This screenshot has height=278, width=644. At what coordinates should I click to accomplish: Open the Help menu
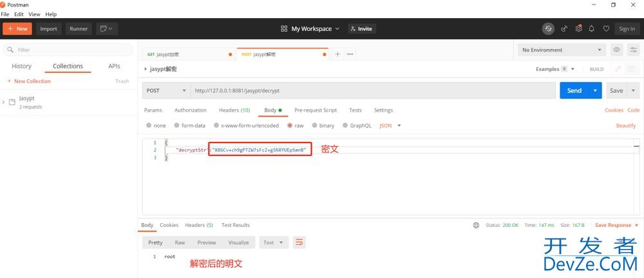coord(51,14)
